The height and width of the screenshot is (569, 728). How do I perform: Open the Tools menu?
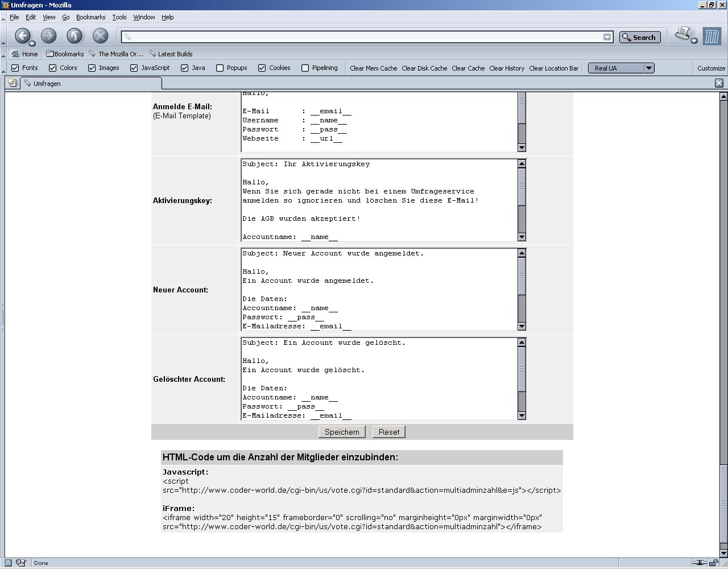click(x=119, y=17)
